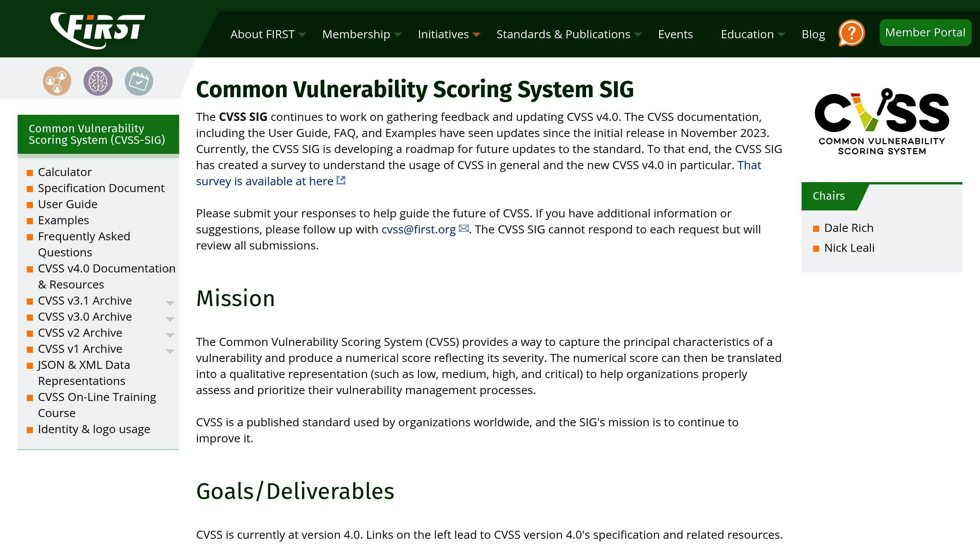Open the Common Vulnerability Scoring System (CVSS-SIG) sidebar header
Screen dimensions: 980x551
coord(98,134)
